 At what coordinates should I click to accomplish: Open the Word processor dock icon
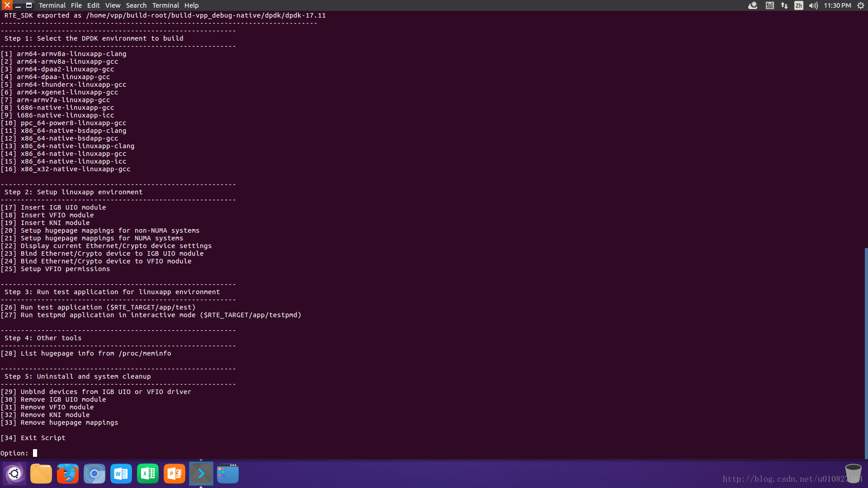[x=121, y=474]
